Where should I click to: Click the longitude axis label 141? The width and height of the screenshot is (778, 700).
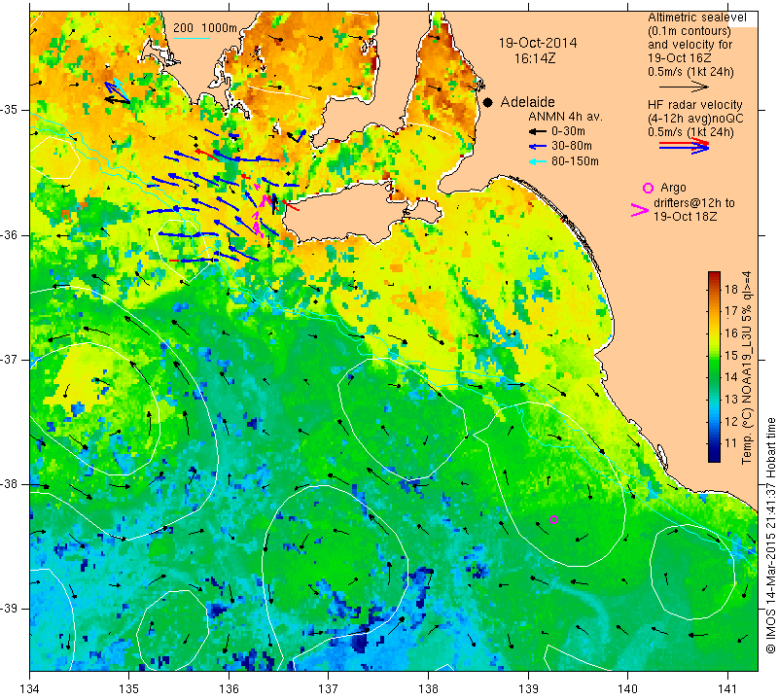(x=727, y=688)
